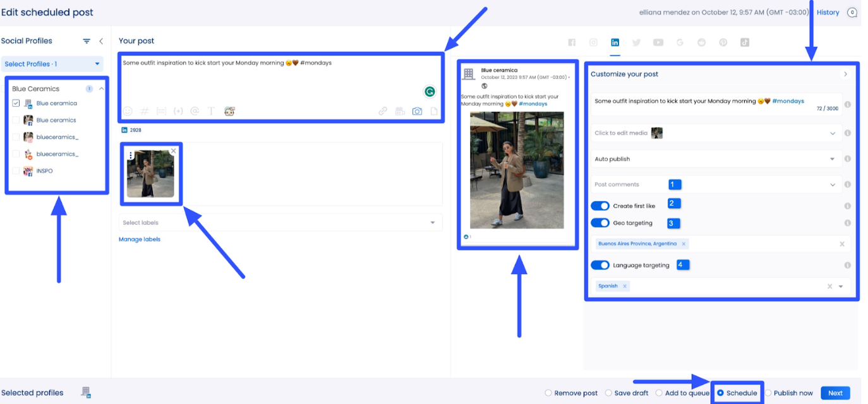Switch to the Instagram preview tab
Viewport: 868px width, 404px height.
tap(593, 42)
